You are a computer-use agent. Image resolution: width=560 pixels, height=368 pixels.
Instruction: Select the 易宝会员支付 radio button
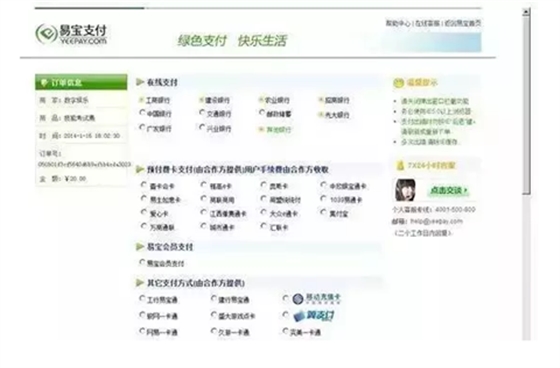pos(142,262)
